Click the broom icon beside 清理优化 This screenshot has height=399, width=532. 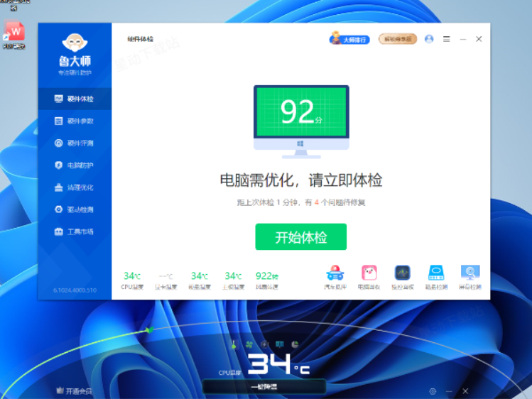point(59,187)
